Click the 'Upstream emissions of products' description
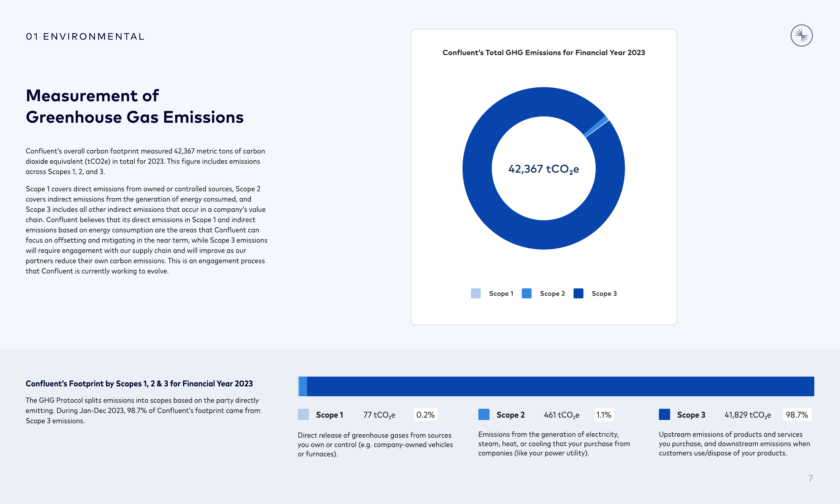840x504 pixels. pos(734,444)
